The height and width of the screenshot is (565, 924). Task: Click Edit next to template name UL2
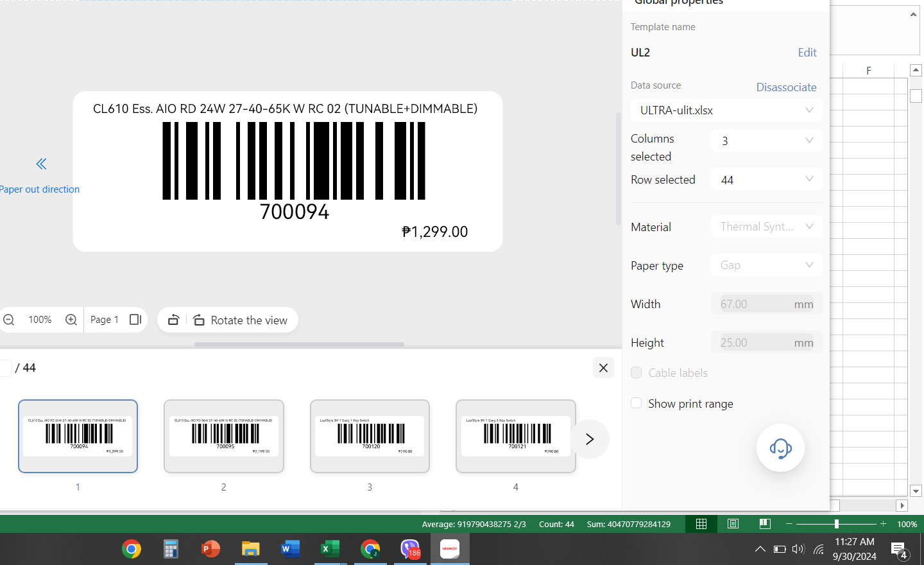coord(807,53)
